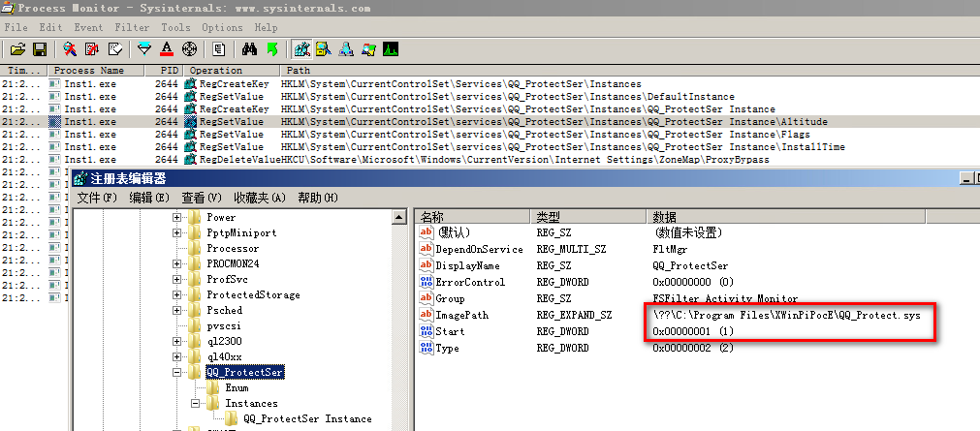The image size is (980, 431).
Task: Select the QQ_ProtectSer Instance tree item
Action: (x=307, y=418)
